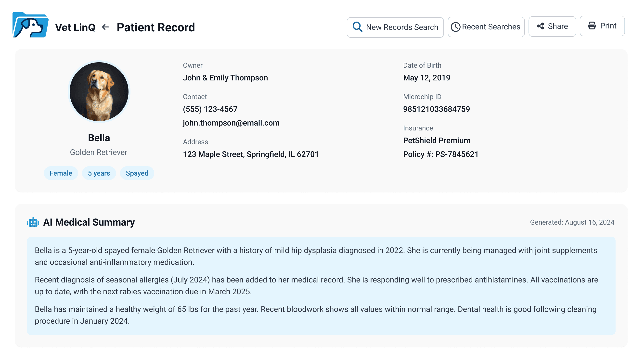Open the Share options menu
Viewport: 644px width, 357px height.
pyautogui.click(x=552, y=26)
